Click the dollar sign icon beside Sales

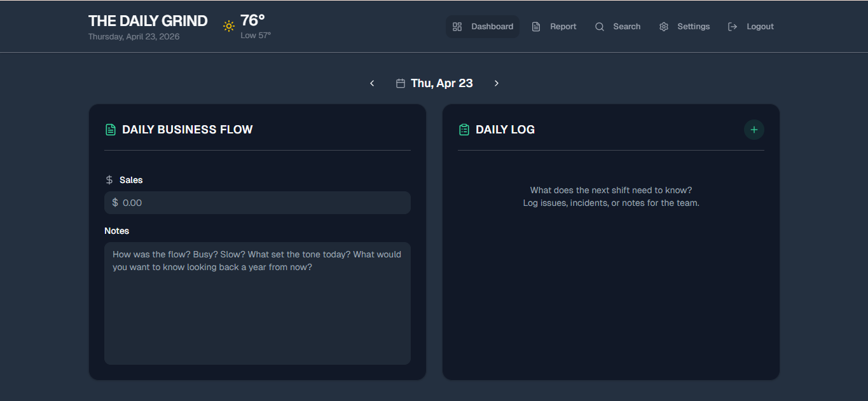click(x=108, y=180)
